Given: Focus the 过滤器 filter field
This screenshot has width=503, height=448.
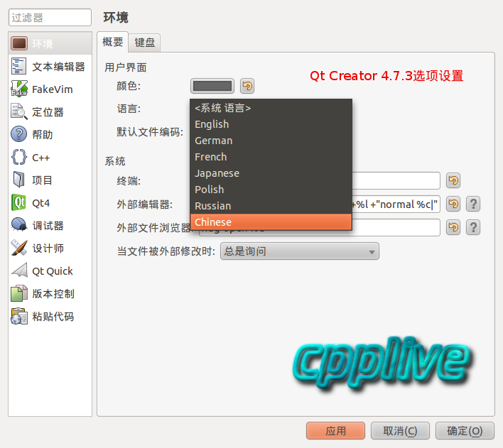Looking at the screenshot, I should (x=50, y=17).
